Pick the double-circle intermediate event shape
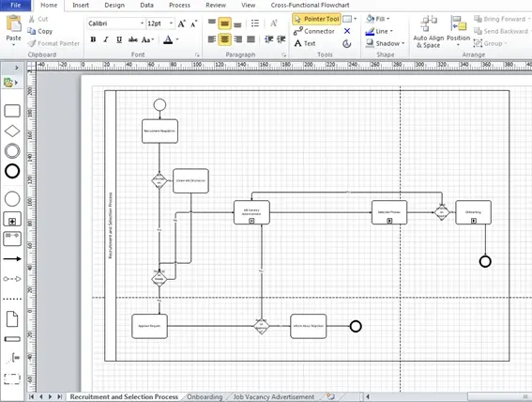Viewport: 532px width, 402px height. click(x=12, y=151)
